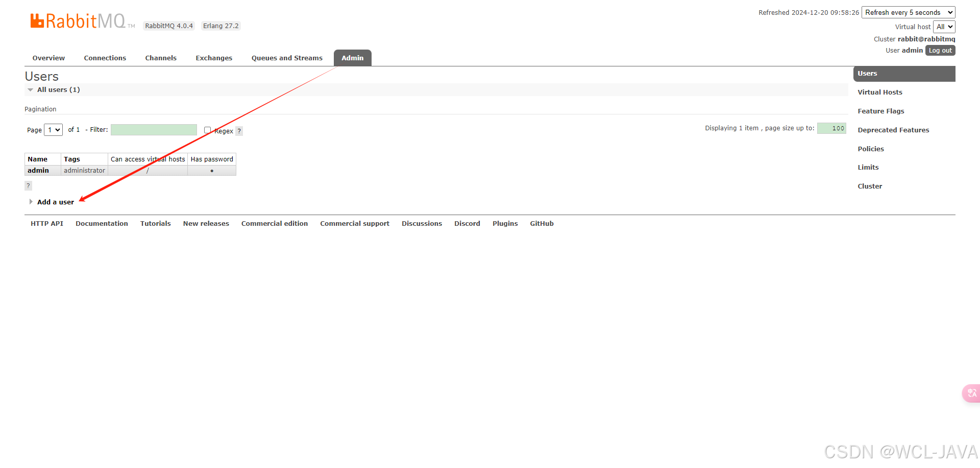Focus the Filter input field

[x=154, y=130]
